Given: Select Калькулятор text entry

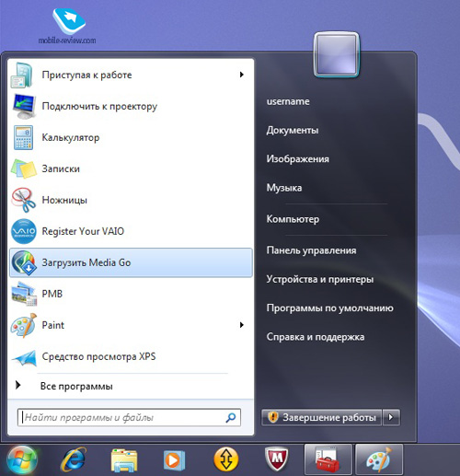Looking at the screenshot, I should [71, 138].
